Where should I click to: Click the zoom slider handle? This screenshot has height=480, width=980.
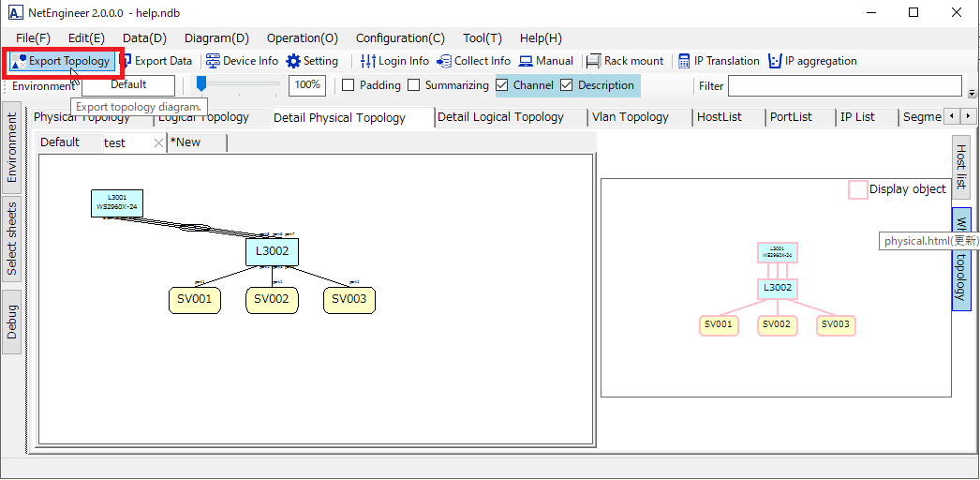tap(200, 84)
